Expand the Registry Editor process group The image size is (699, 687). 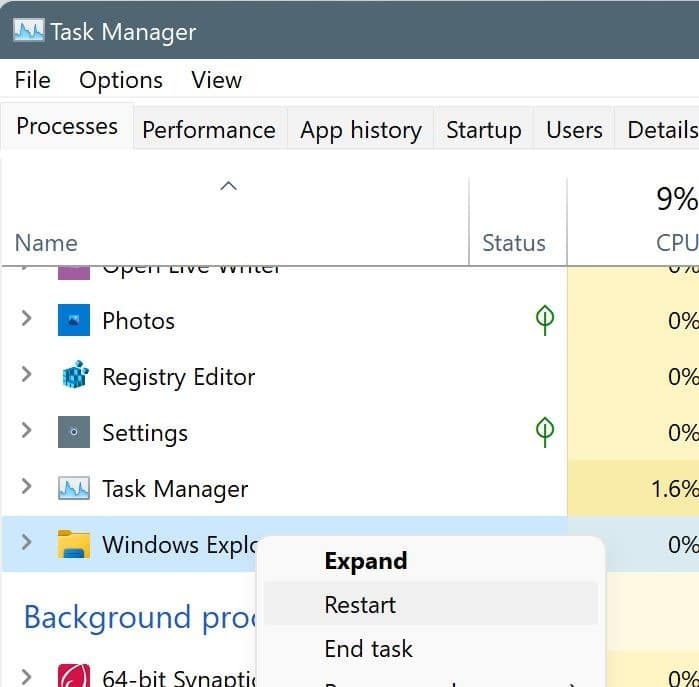[27, 374]
